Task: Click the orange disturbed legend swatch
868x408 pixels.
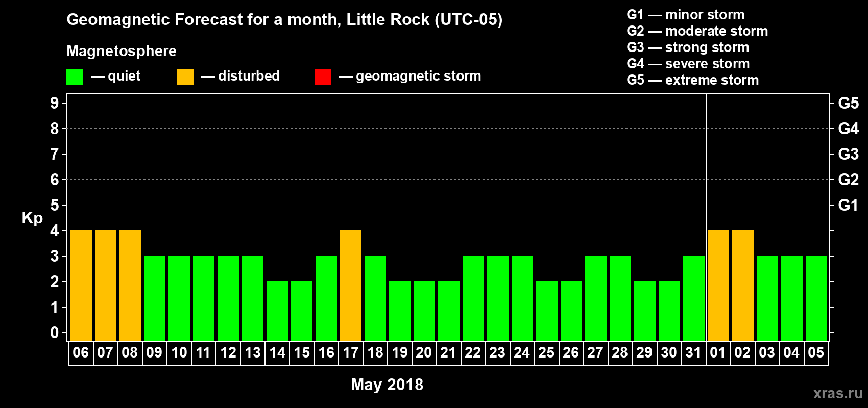Action: pyautogui.click(x=185, y=77)
